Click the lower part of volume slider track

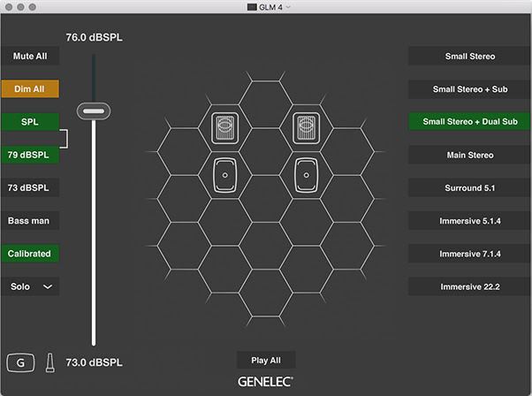(94, 232)
